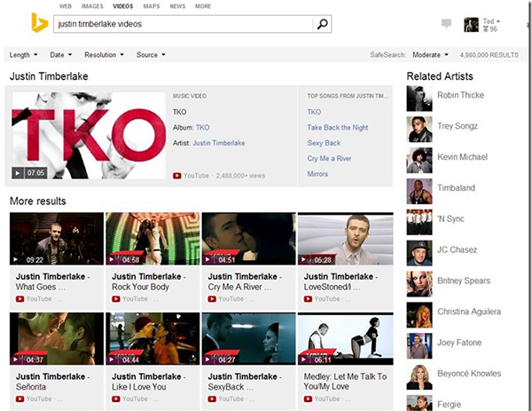Click YouTube icon under Medley video card

(x=308, y=399)
